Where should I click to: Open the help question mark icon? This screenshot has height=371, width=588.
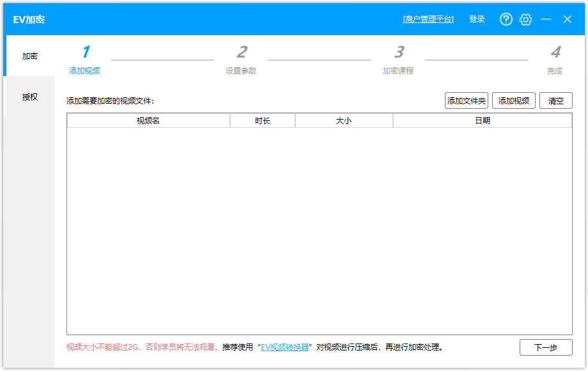506,19
